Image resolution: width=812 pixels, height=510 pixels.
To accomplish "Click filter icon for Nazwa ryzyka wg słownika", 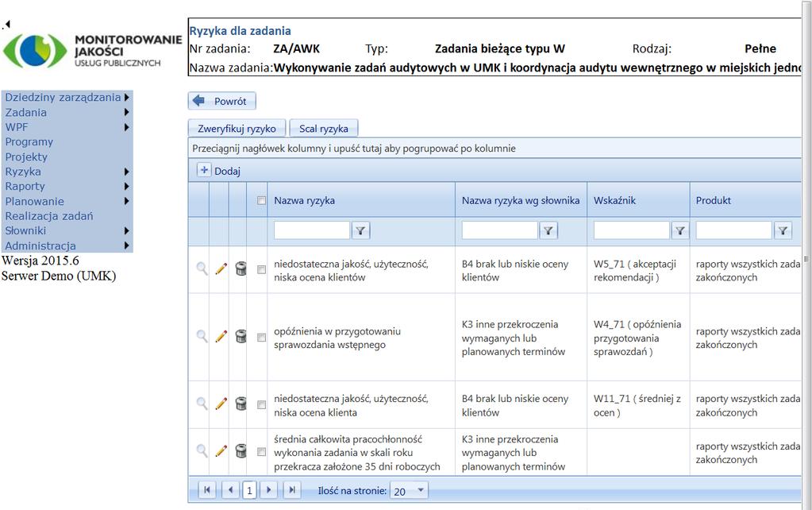I will point(548,230).
